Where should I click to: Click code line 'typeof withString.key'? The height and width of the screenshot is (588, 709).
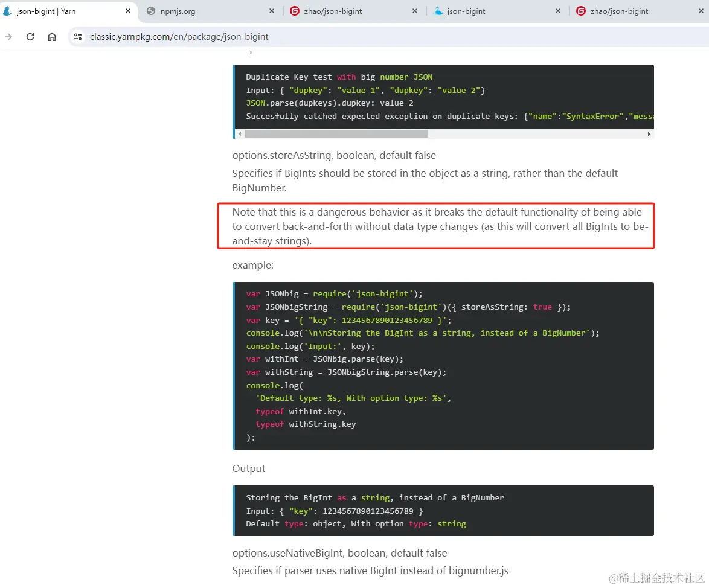pyautogui.click(x=306, y=424)
